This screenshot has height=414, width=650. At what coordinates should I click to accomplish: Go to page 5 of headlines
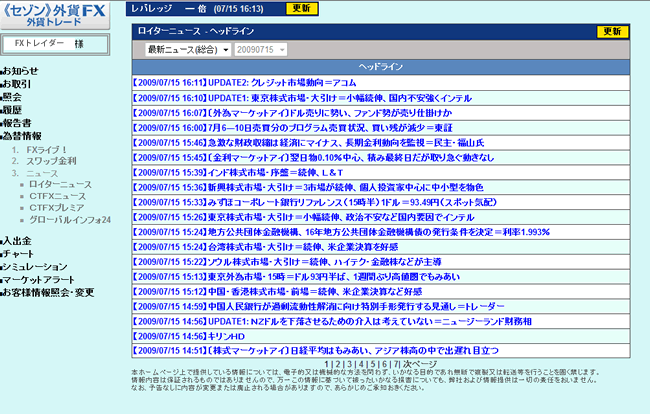tap(373, 364)
